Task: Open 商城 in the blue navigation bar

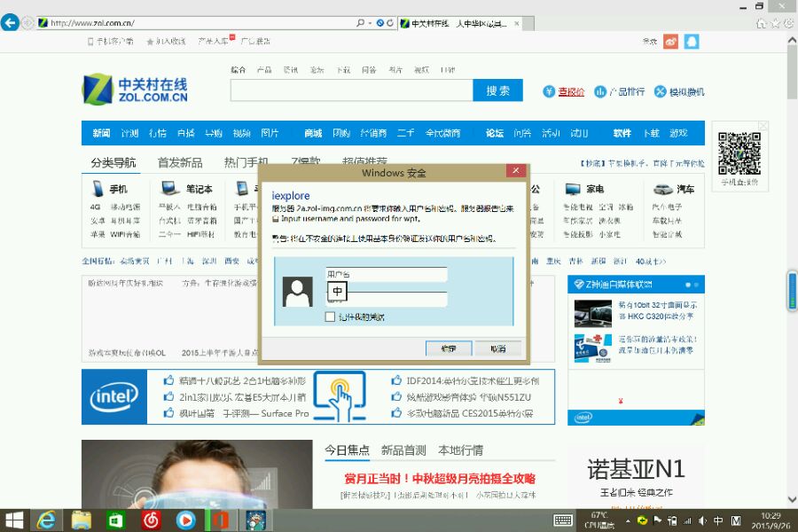Action: tap(313, 133)
